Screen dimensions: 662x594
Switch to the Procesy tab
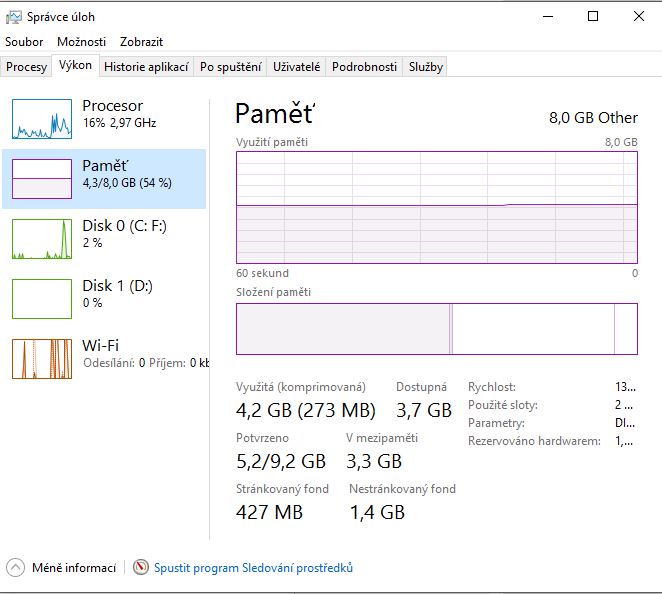pyautogui.click(x=26, y=67)
